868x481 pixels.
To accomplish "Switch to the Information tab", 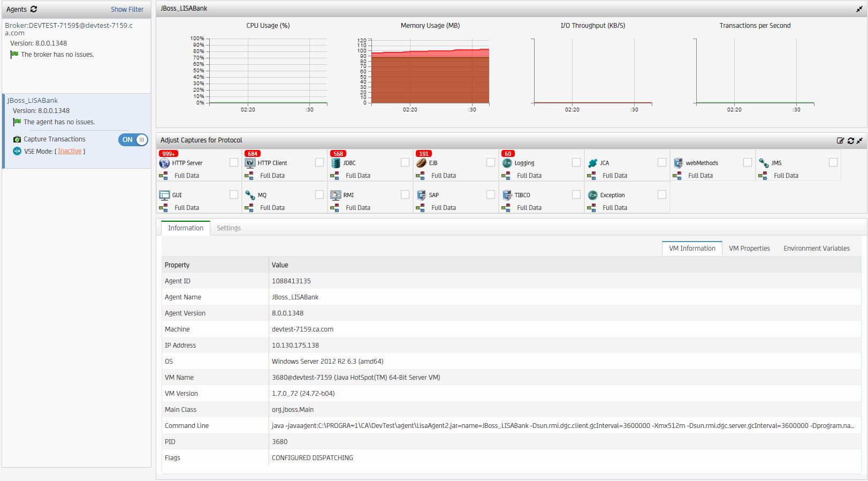I will coord(186,228).
